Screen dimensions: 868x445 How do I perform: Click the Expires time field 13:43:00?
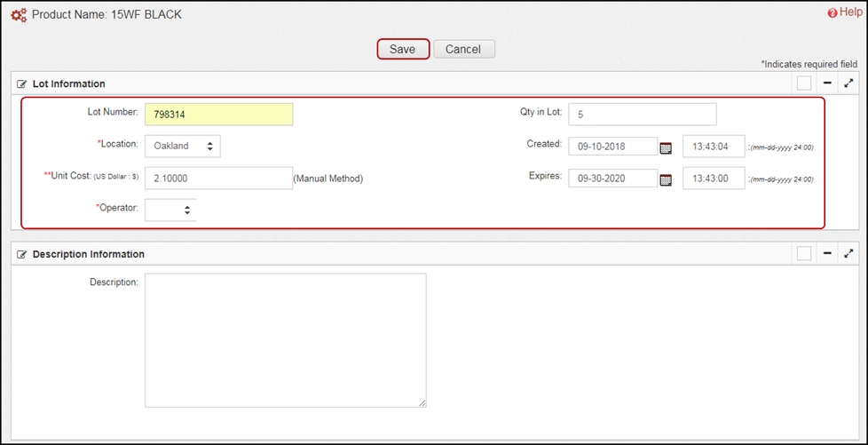(x=714, y=178)
